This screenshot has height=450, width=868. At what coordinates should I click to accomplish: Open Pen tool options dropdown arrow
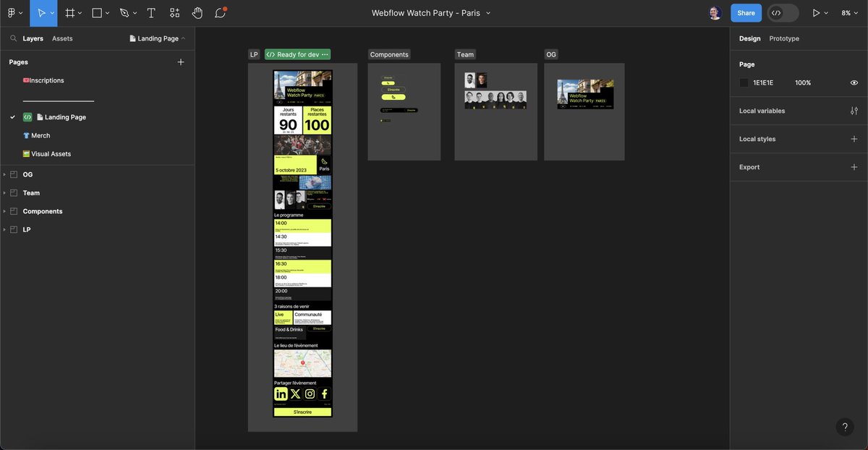tap(135, 13)
